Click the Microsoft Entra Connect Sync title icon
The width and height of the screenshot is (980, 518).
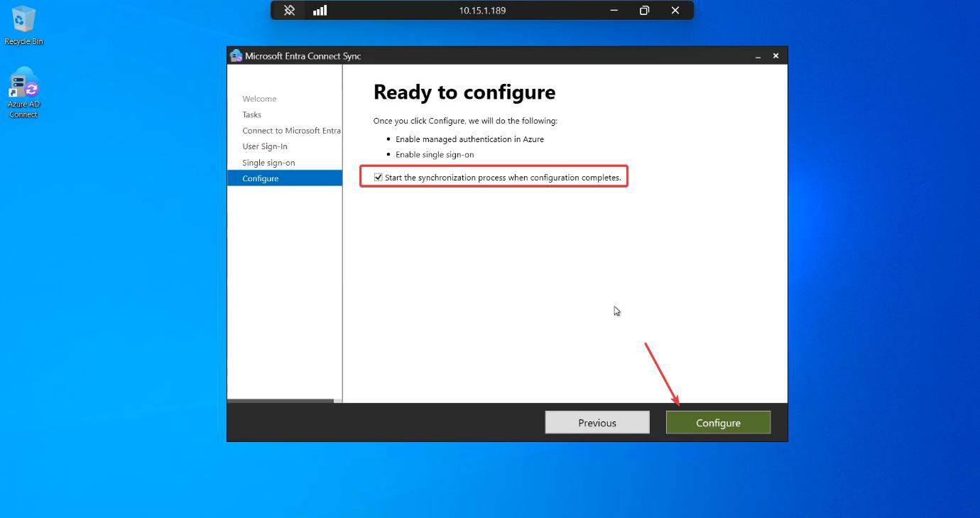pyautogui.click(x=236, y=56)
